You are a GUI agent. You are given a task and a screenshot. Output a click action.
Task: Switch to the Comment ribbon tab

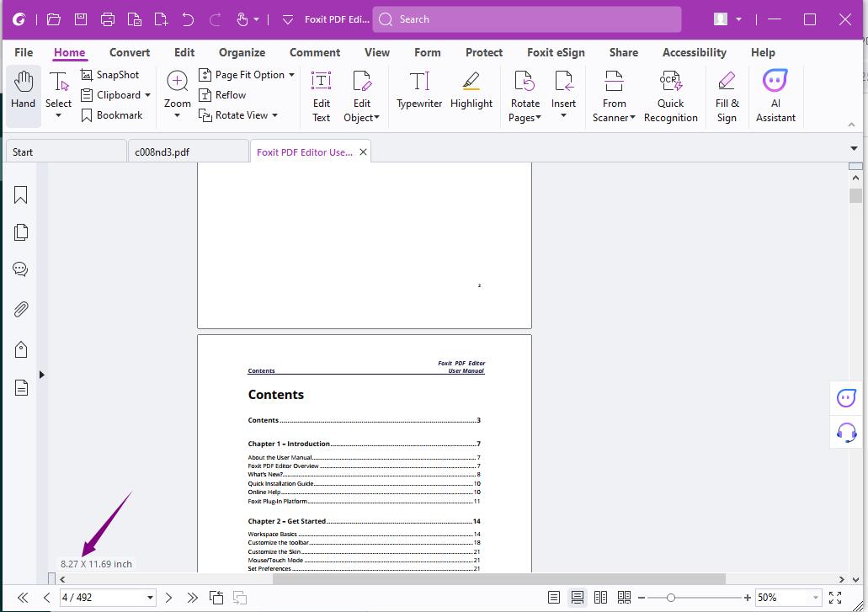(314, 52)
